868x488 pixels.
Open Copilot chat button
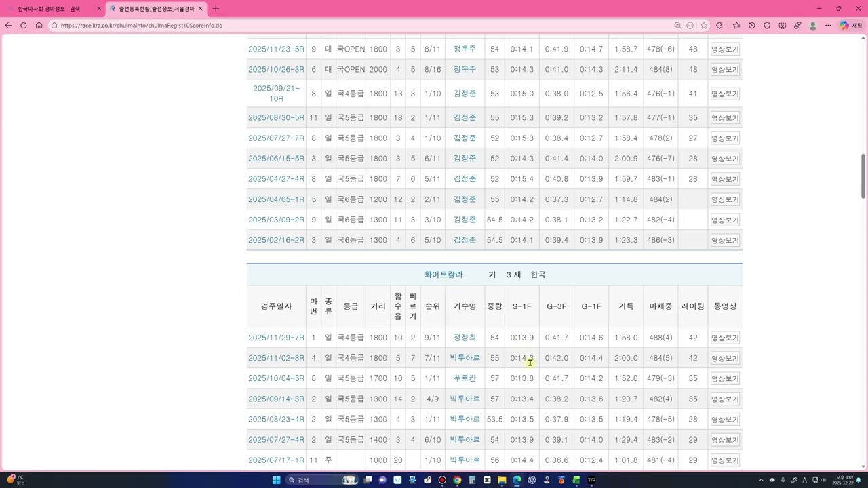[850, 25]
